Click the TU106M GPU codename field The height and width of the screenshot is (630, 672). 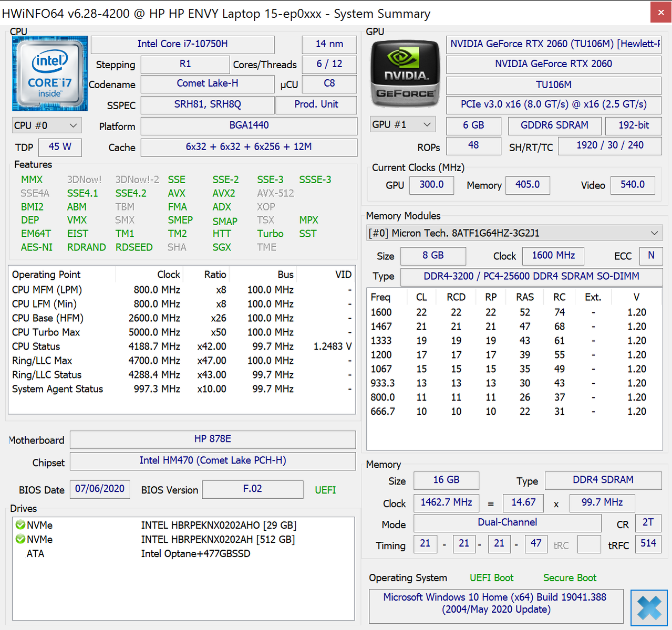[554, 85]
